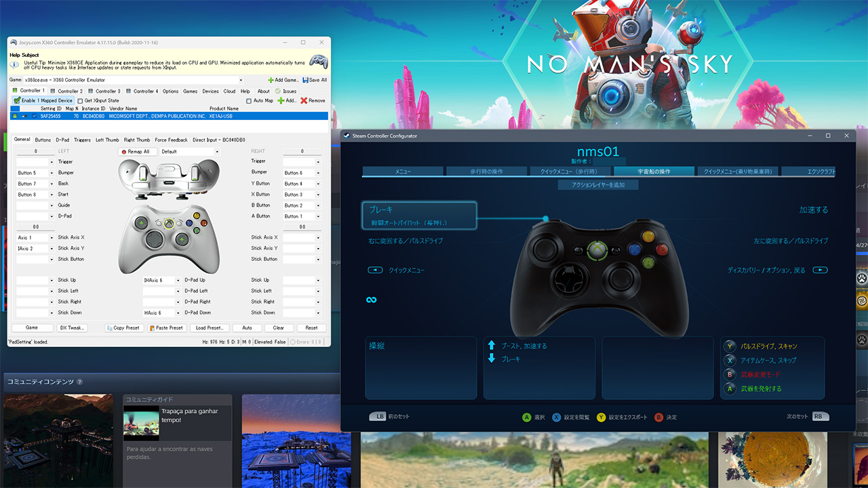Image resolution: width=868 pixels, height=488 pixels.
Task: Click the help icon next to コミュニティコンテンツ
Action: (79, 382)
